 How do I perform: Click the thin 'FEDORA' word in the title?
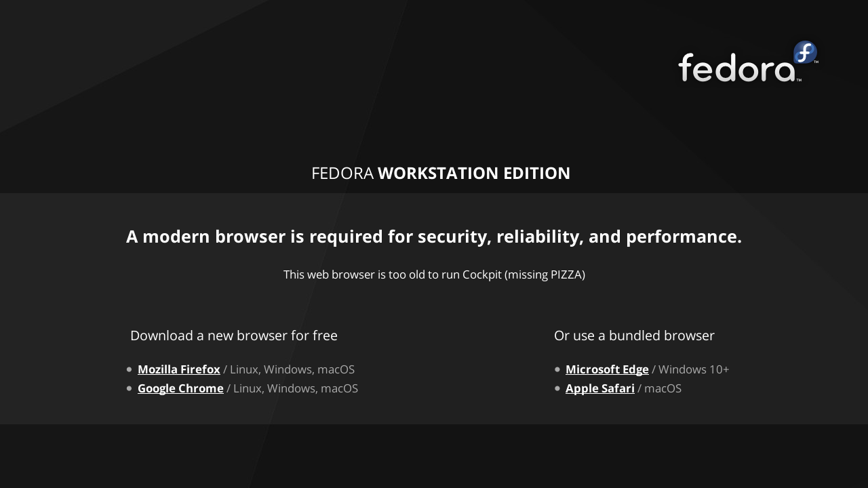342,174
